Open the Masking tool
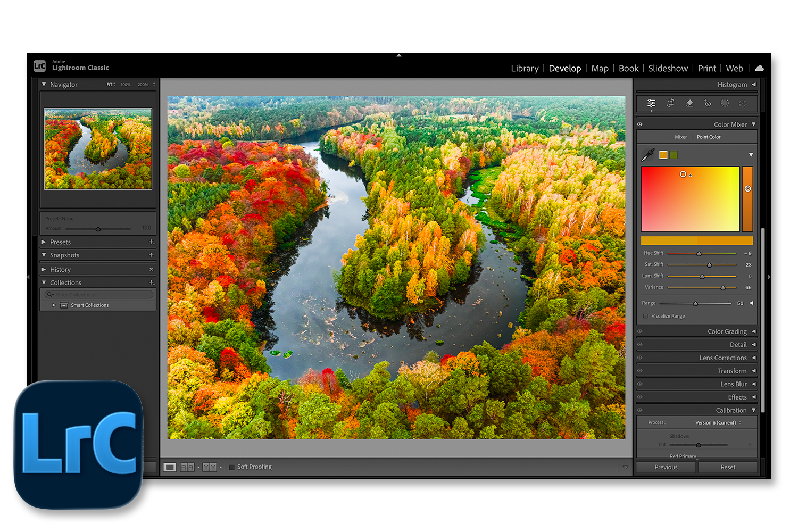 pos(725,103)
